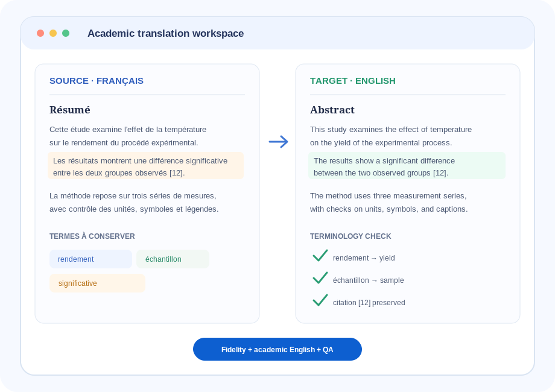Click the yellow window dot
The image size is (555, 392).
pyautogui.click(x=53, y=33)
